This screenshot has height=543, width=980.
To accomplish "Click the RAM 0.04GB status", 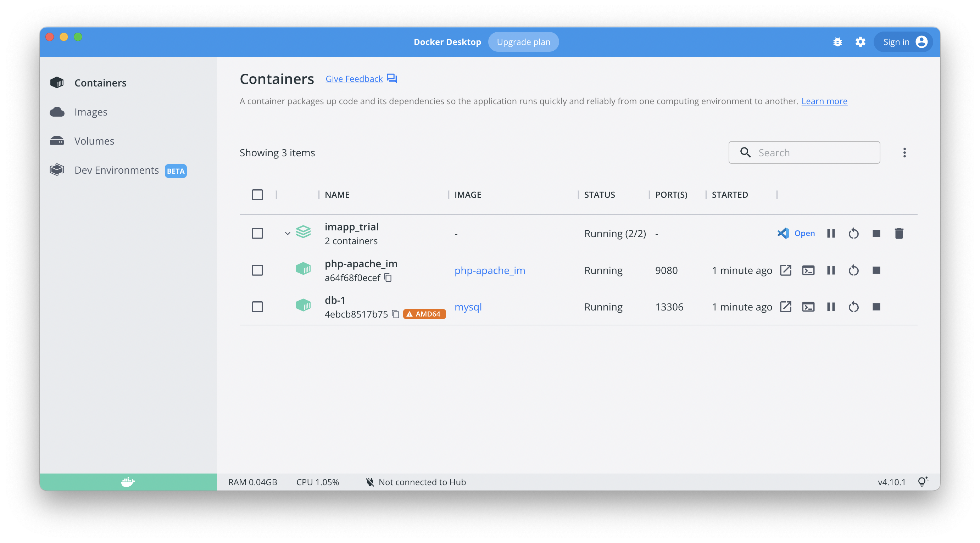I will [x=252, y=482].
